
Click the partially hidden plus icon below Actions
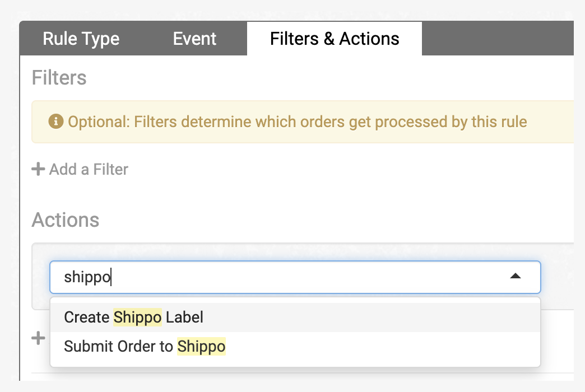(38, 338)
